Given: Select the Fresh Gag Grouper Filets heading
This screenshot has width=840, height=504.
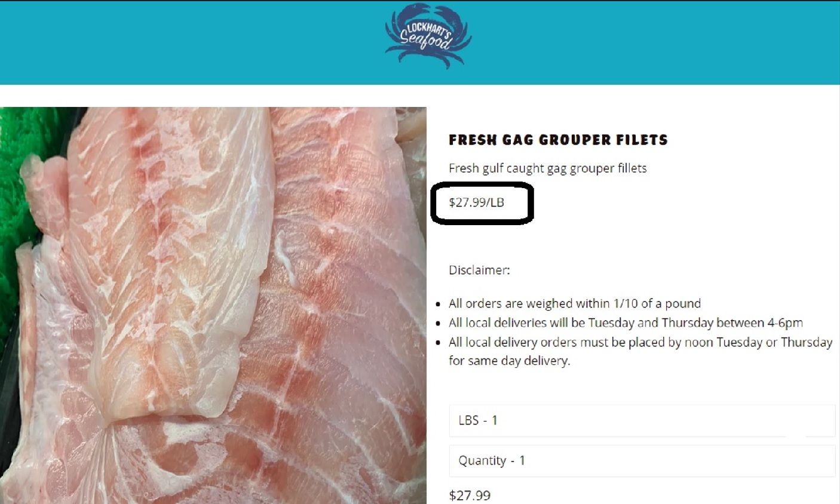Looking at the screenshot, I should pos(558,140).
